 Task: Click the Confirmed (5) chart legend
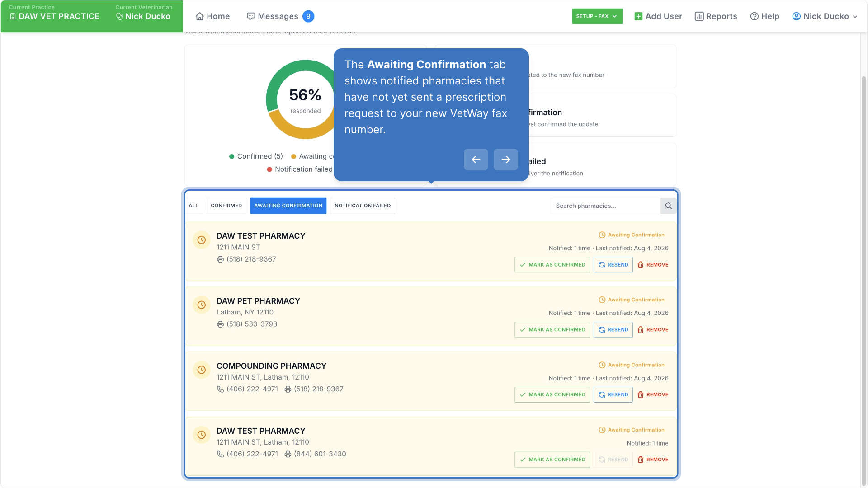click(x=256, y=156)
